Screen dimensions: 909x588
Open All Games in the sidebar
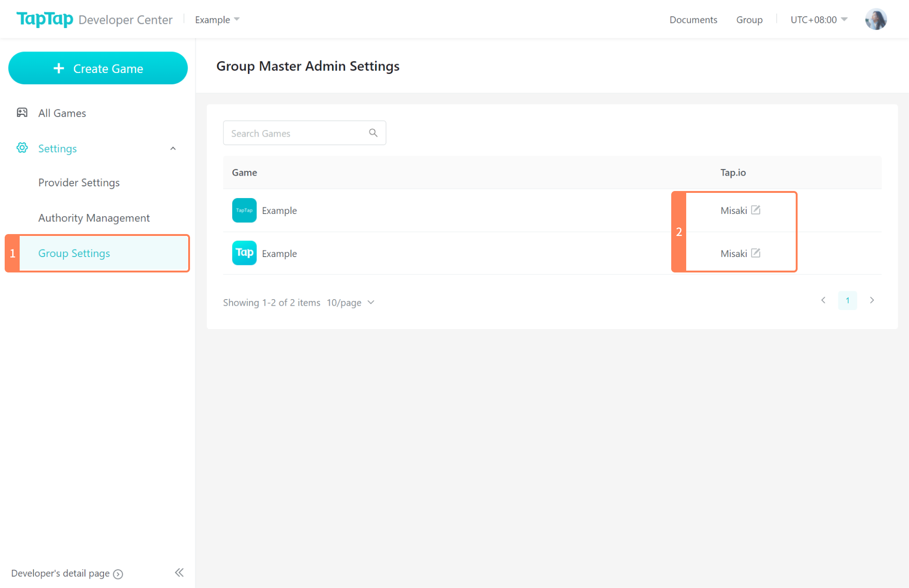(62, 113)
